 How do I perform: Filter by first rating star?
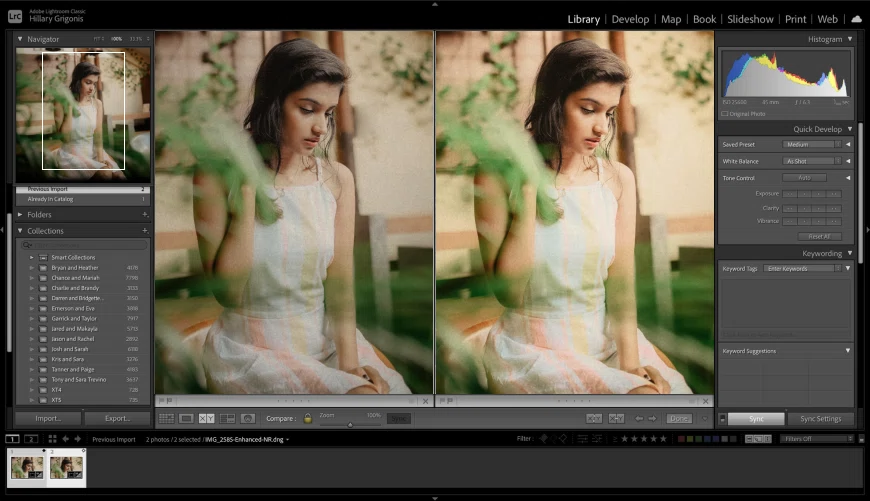pos(625,439)
